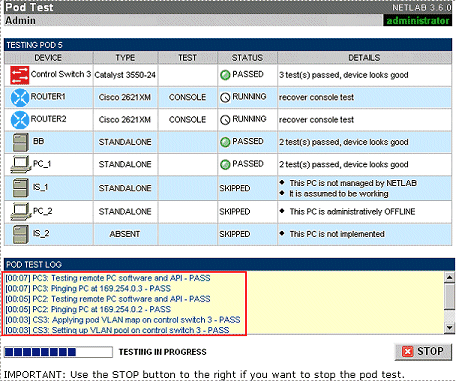Image resolution: width=456 pixels, height=381 pixels.
Task: Click the DETAILS column header
Action: 364,58
